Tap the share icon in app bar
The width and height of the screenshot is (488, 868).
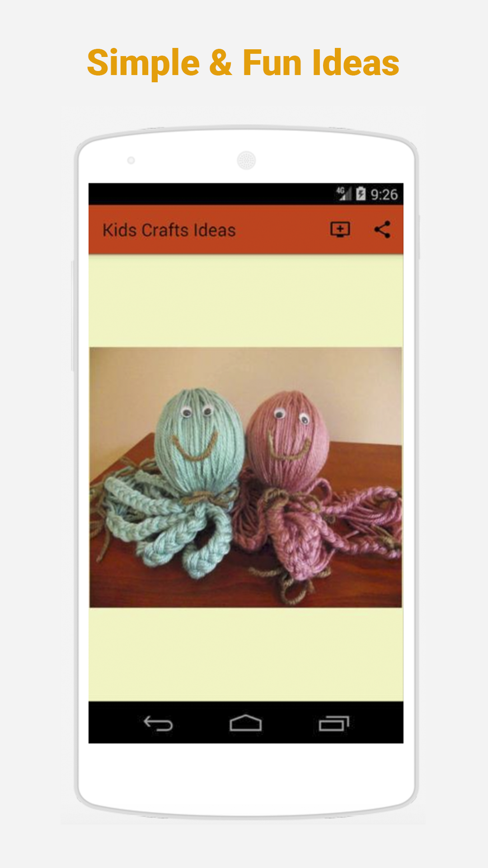coord(382,230)
